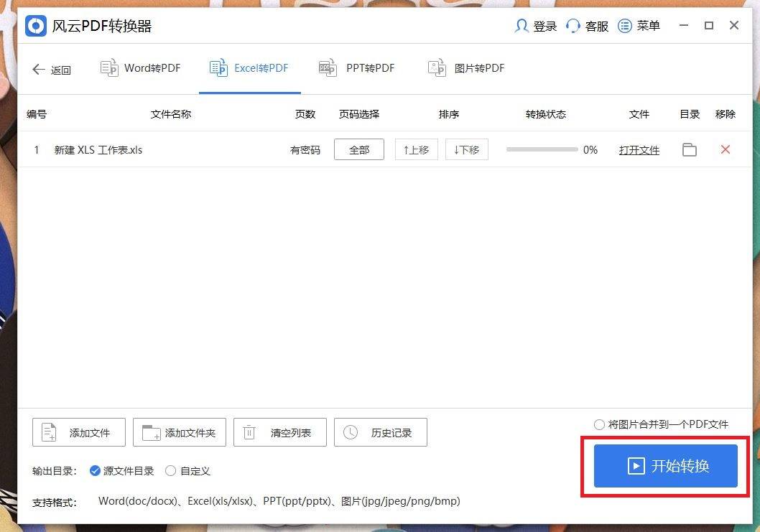The height and width of the screenshot is (532, 760).
Task: Open the 菜单 menu
Action: tap(639, 26)
